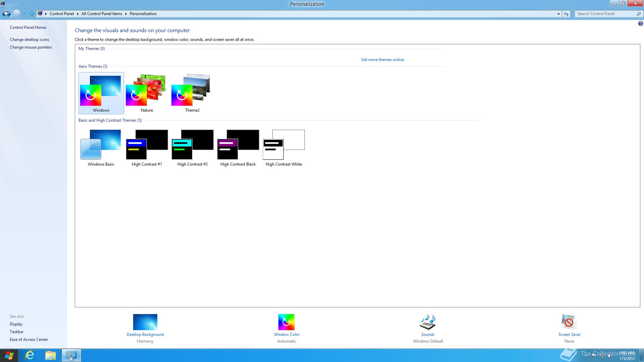644x362 pixels.
Task: Click Aero Themes (3) header
Action: [93, 66]
